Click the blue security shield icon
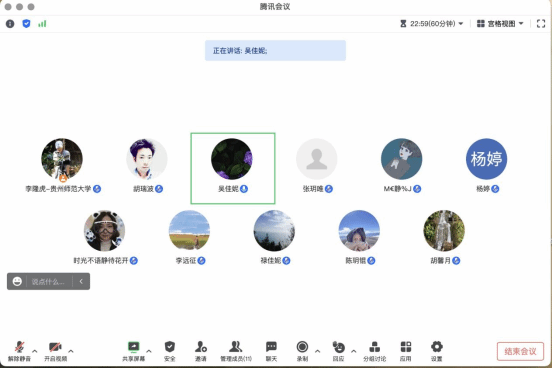Screen dimensions: 552x368 coord(26,24)
